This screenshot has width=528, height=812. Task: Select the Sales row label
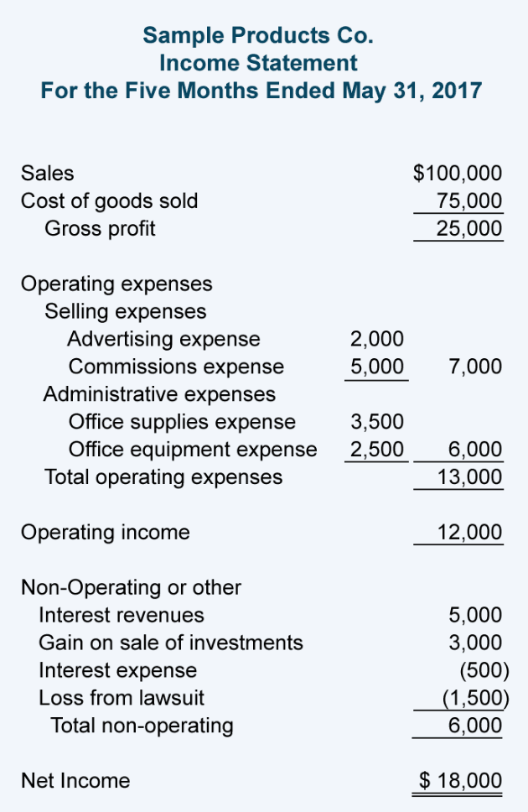click(x=47, y=174)
